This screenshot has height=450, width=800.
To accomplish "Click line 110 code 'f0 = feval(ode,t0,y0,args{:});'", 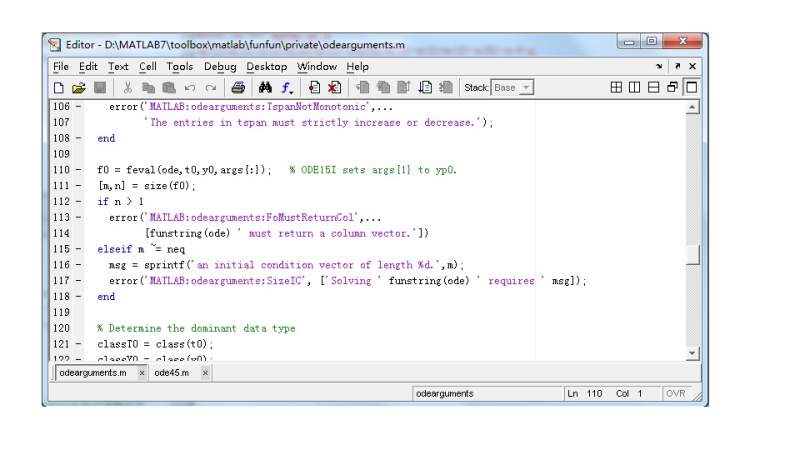I will pos(184,170).
